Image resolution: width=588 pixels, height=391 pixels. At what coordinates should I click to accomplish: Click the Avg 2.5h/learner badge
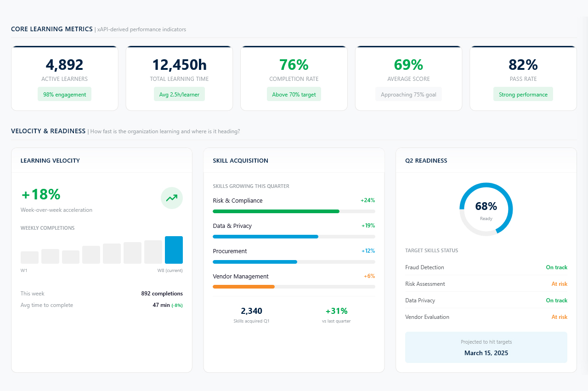tap(179, 95)
